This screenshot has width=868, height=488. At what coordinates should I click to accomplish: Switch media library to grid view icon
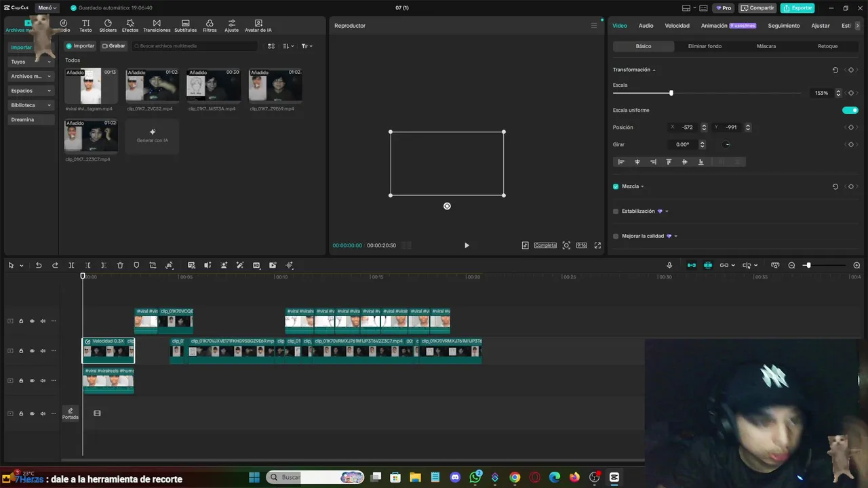click(x=271, y=46)
